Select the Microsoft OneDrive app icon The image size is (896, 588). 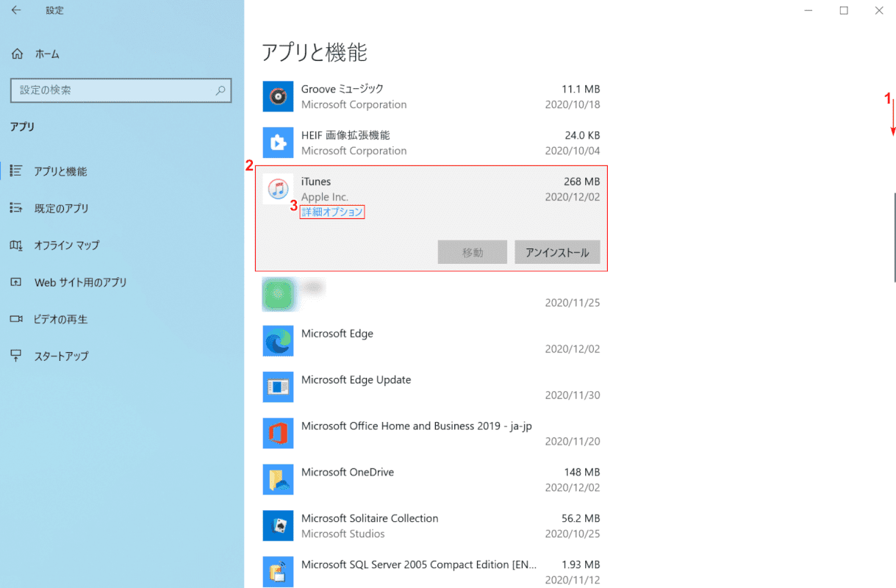[x=278, y=480]
